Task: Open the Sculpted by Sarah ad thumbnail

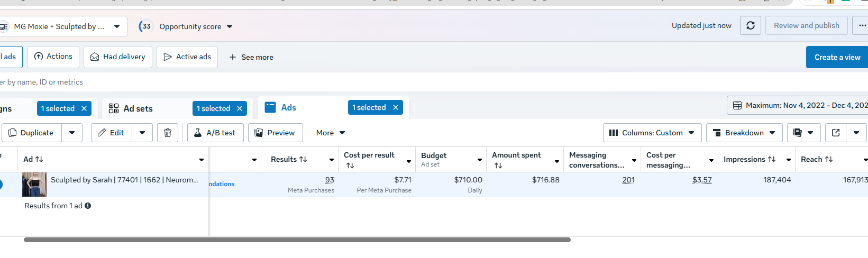Action: (x=34, y=185)
